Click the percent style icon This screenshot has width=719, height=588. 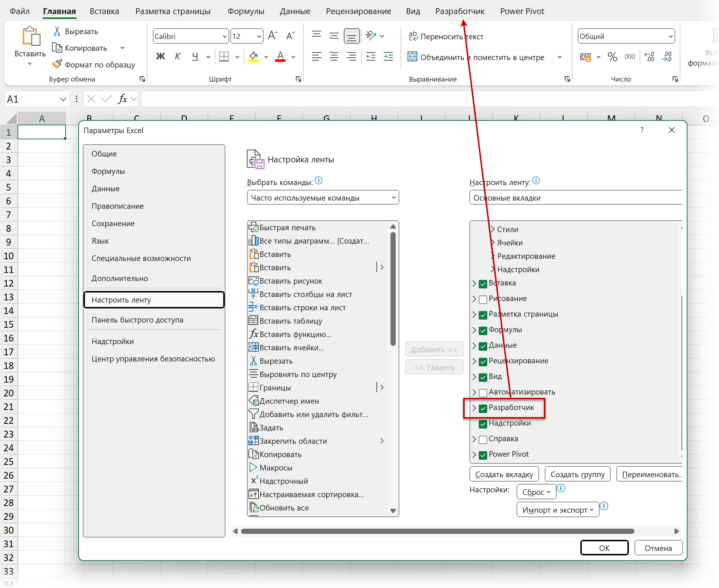click(612, 57)
